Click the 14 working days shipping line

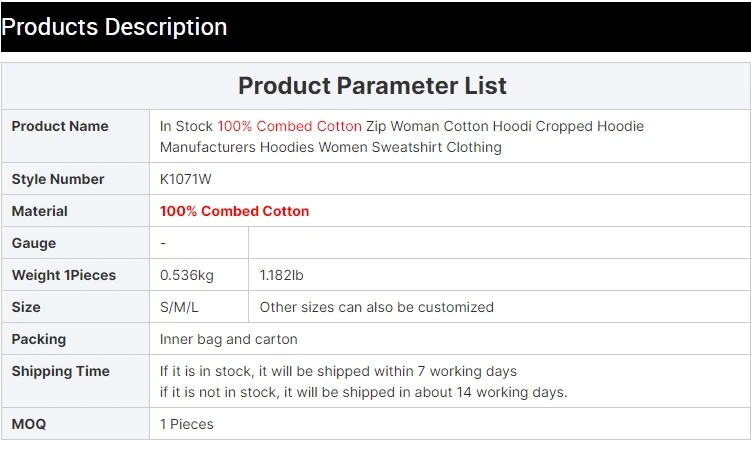click(x=363, y=392)
